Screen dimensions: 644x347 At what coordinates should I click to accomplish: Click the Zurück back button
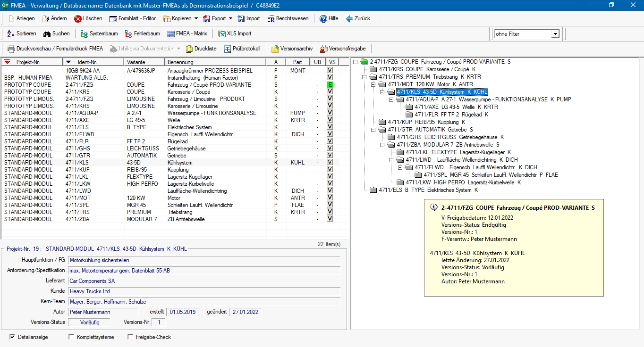pyautogui.click(x=358, y=19)
